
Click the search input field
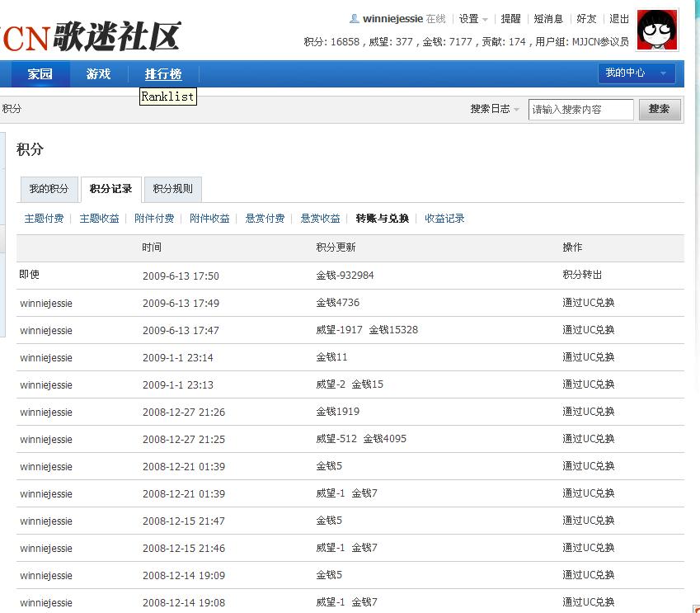[x=580, y=109]
